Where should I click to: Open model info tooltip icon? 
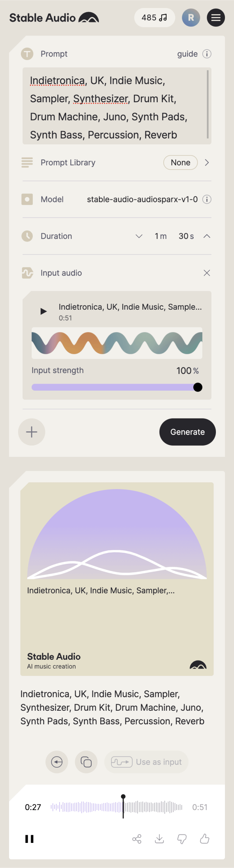[206, 199]
